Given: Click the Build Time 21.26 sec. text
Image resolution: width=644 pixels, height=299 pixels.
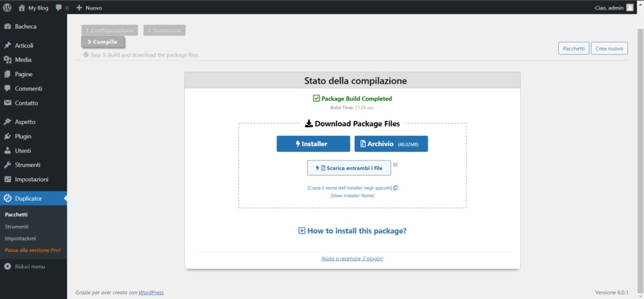Looking at the screenshot, I should (x=352, y=108).
